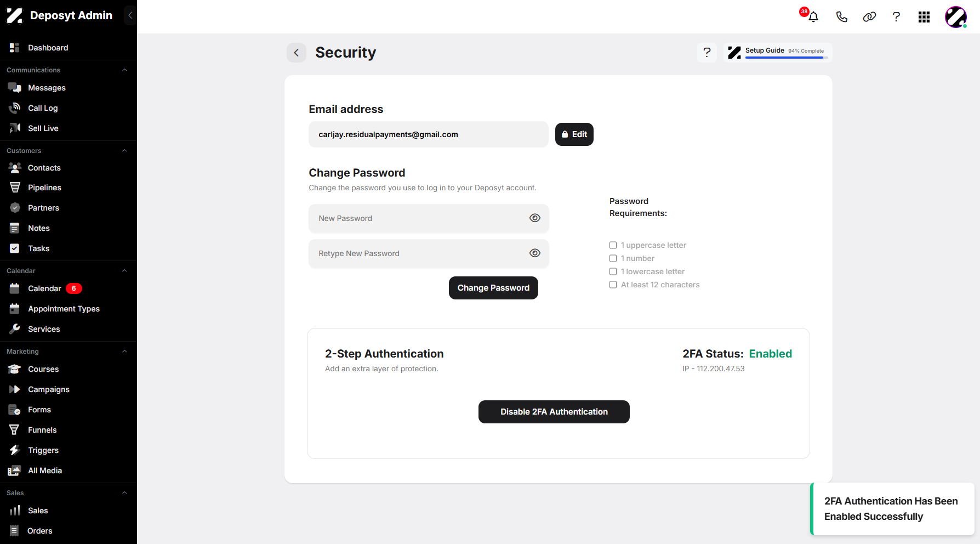Click the Change Password button
This screenshot has height=544, width=980.
(493, 288)
